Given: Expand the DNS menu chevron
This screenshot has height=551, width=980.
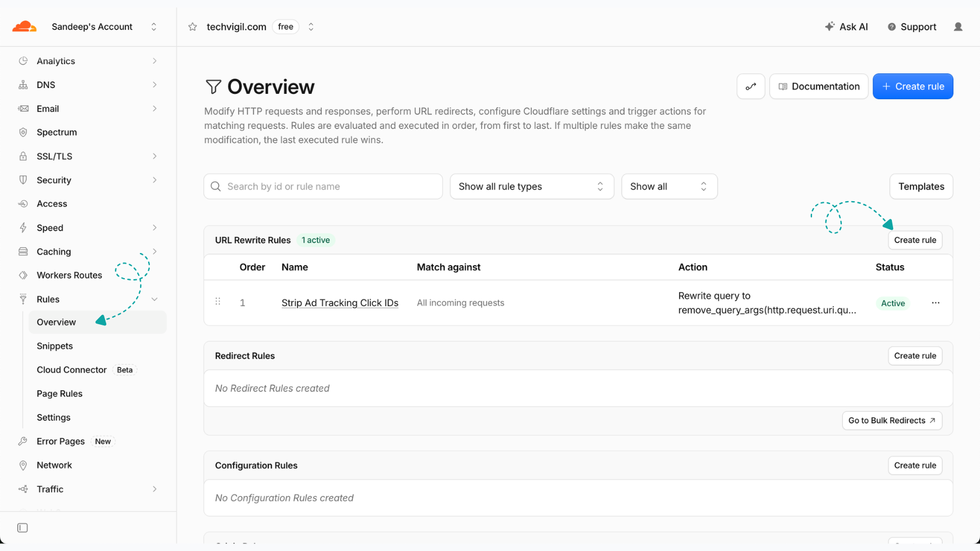Looking at the screenshot, I should 155,85.
